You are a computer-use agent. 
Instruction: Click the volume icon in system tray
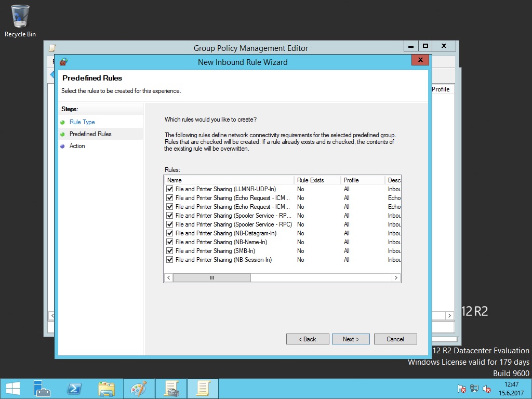(x=487, y=389)
